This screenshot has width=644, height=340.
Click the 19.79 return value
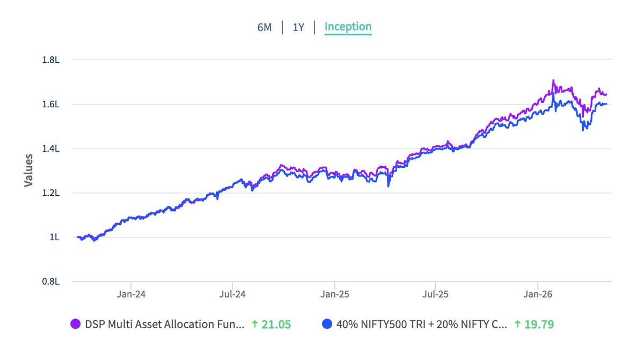tap(539, 324)
